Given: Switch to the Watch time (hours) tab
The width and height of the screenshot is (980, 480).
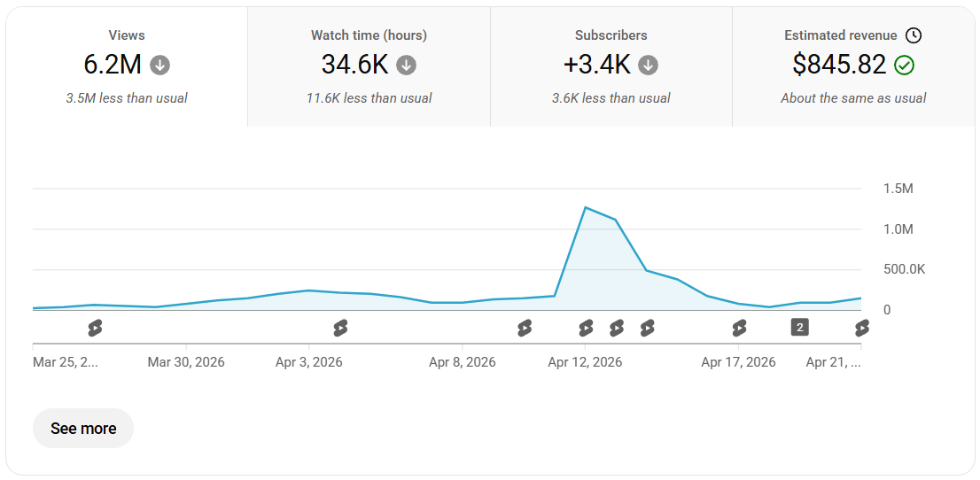Looking at the screenshot, I should tap(369, 67).
